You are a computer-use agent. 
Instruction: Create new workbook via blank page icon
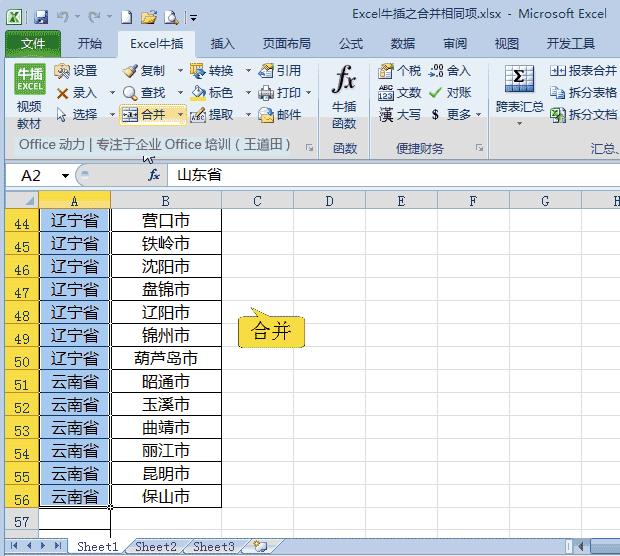[127, 17]
